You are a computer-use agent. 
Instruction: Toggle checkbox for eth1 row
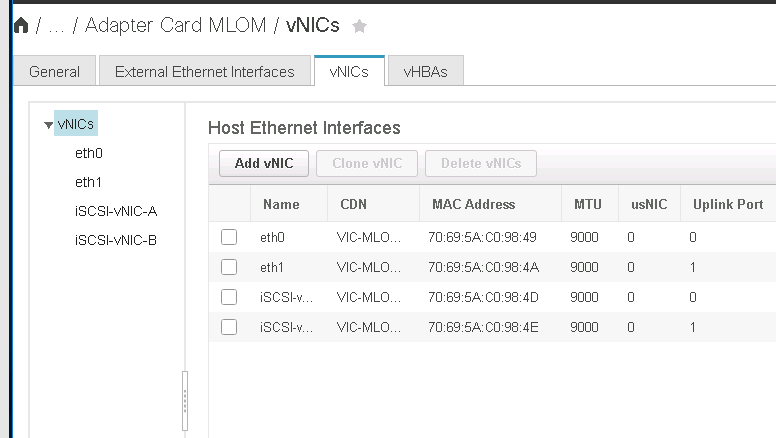[229, 267]
